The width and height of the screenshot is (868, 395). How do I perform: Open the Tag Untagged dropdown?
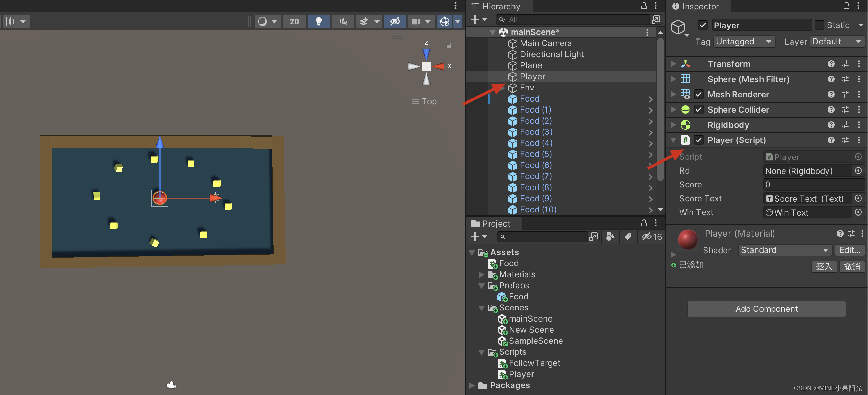pos(742,42)
